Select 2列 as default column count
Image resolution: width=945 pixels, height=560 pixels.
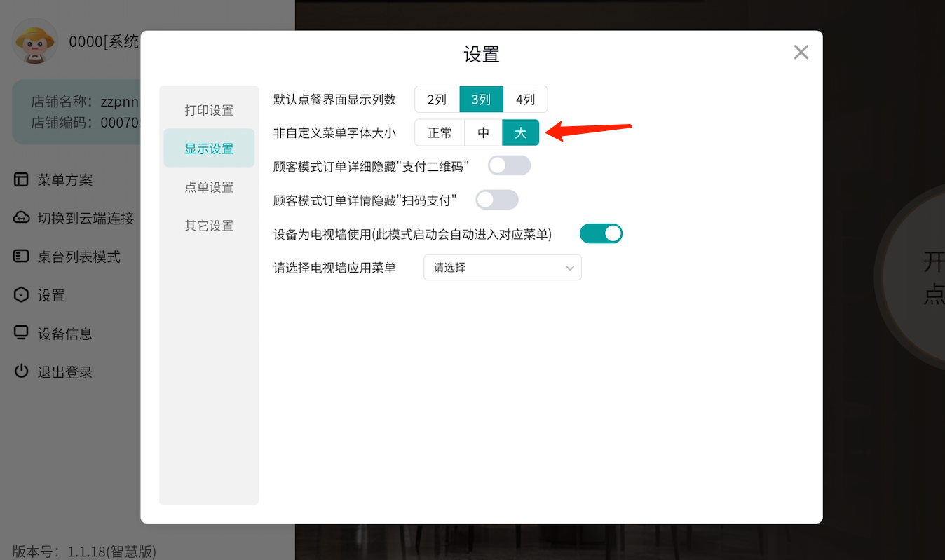(437, 99)
